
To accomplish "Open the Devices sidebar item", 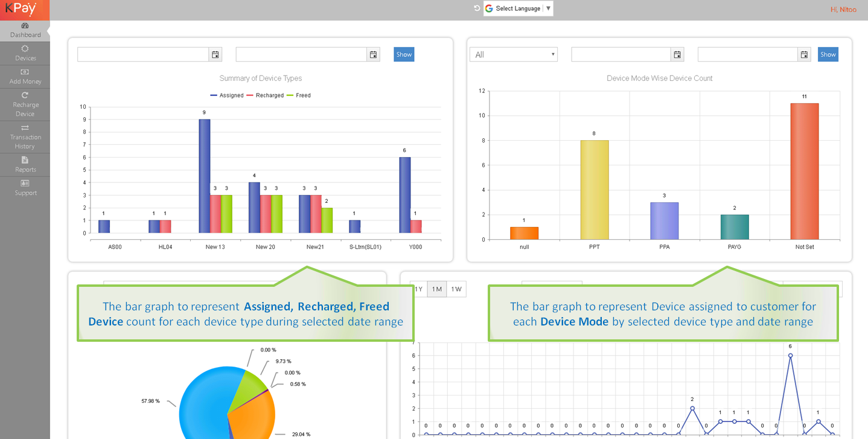I will tap(25, 54).
